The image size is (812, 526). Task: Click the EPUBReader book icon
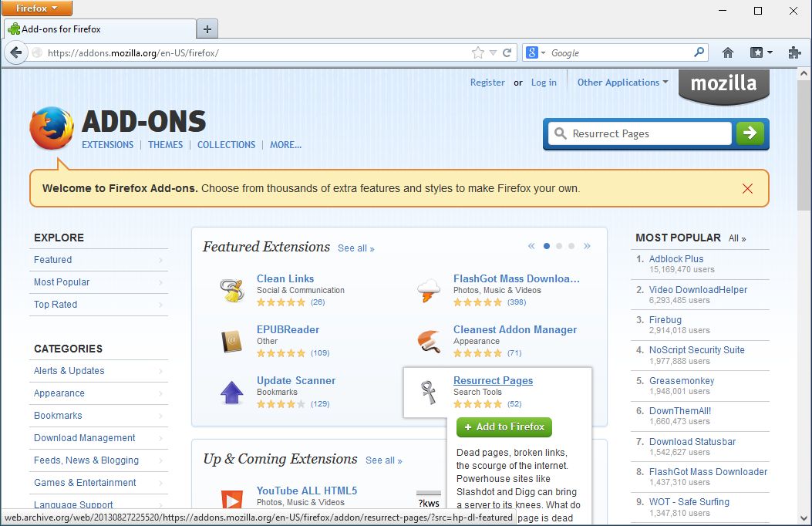pyautogui.click(x=231, y=341)
